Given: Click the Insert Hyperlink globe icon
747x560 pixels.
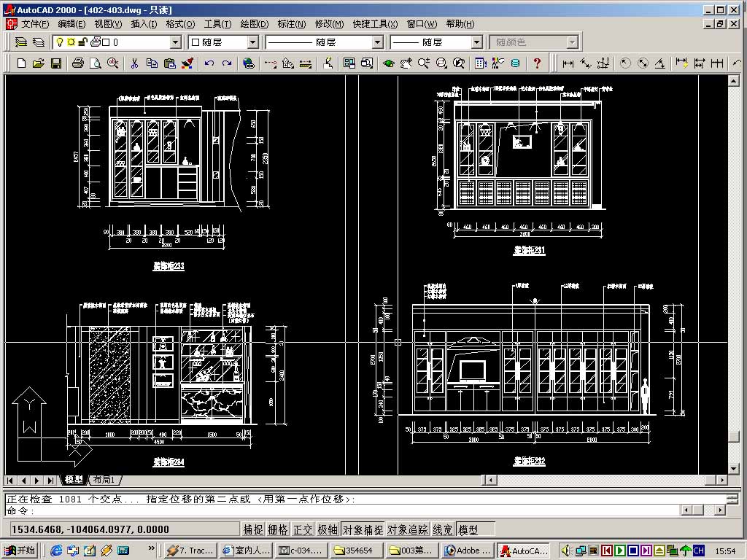Looking at the screenshot, I should pos(248,63).
